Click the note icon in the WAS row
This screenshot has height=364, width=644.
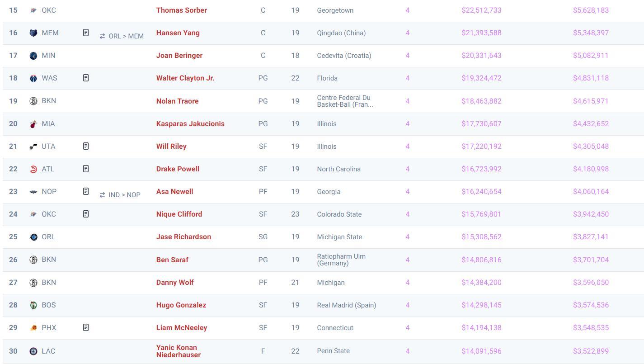86,78
